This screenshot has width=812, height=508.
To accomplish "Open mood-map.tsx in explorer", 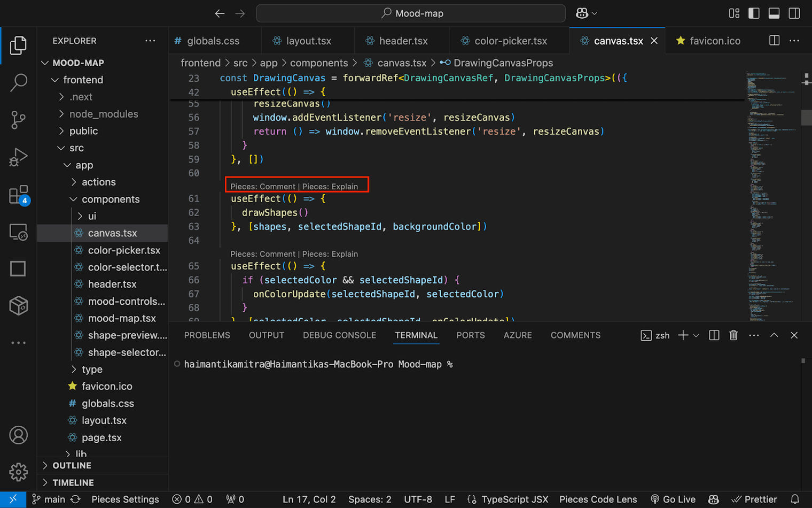I will [x=103, y=318].
